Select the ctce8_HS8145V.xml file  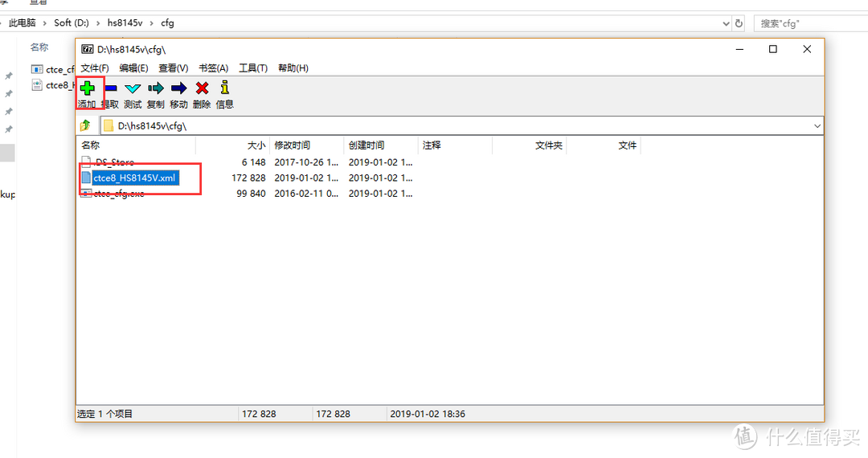pos(134,178)
